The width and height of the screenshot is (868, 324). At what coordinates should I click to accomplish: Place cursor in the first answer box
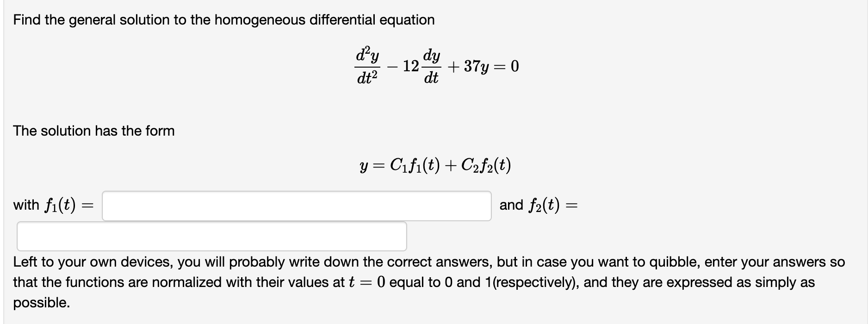coord(296,205)
